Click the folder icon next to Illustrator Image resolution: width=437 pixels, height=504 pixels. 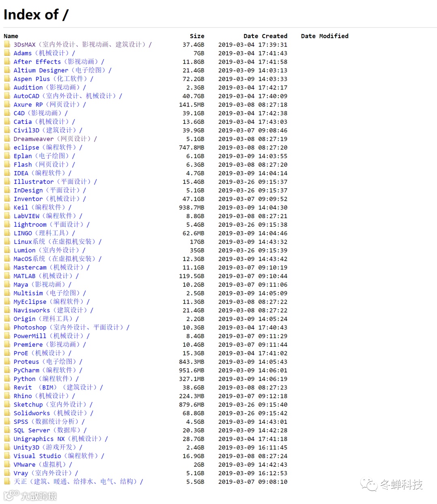(7, 182)
